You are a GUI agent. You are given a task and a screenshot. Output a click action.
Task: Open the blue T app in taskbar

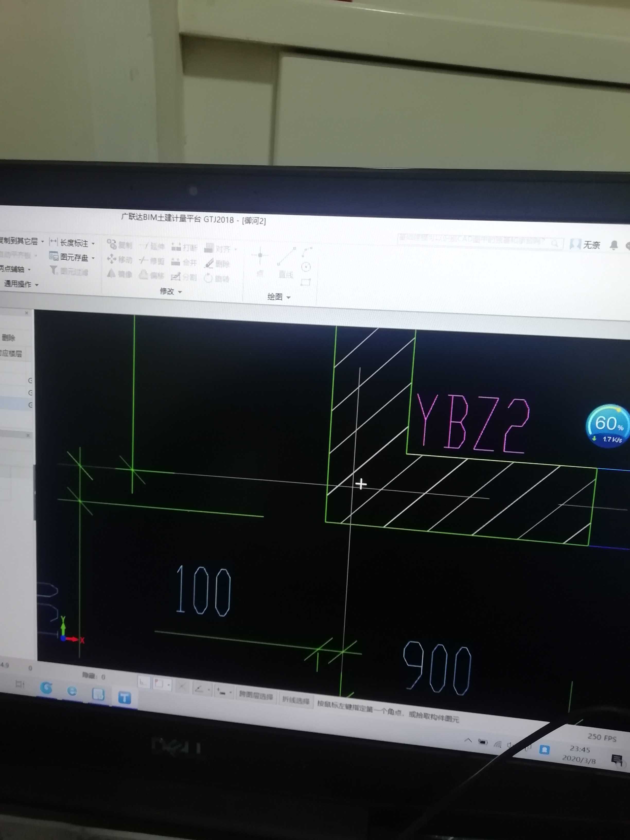(x=125, y=698)
